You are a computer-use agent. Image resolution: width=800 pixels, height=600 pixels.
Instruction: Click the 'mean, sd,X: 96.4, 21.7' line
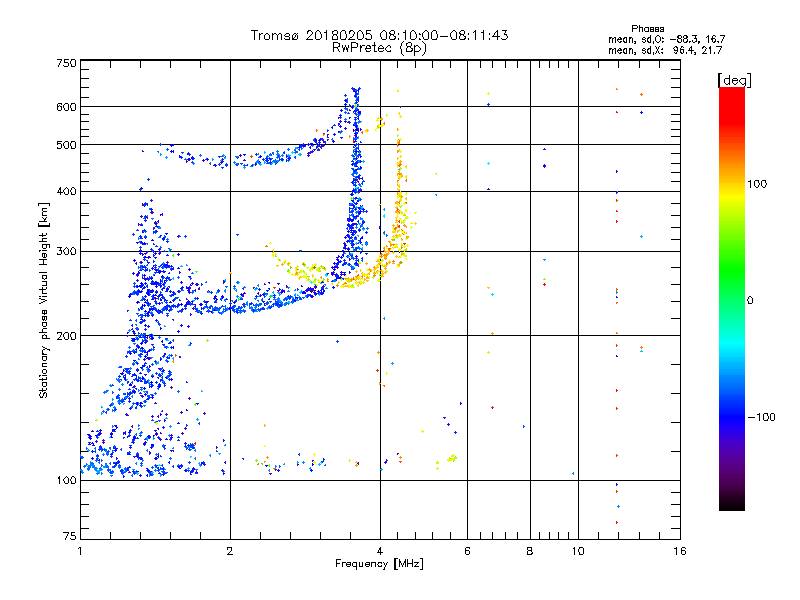665,51
